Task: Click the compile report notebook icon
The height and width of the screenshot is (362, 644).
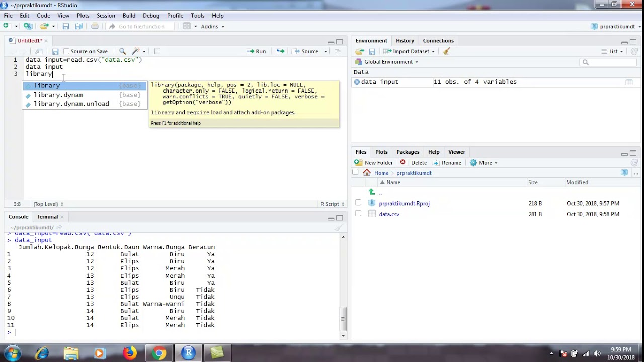Action: coord(157,51)
